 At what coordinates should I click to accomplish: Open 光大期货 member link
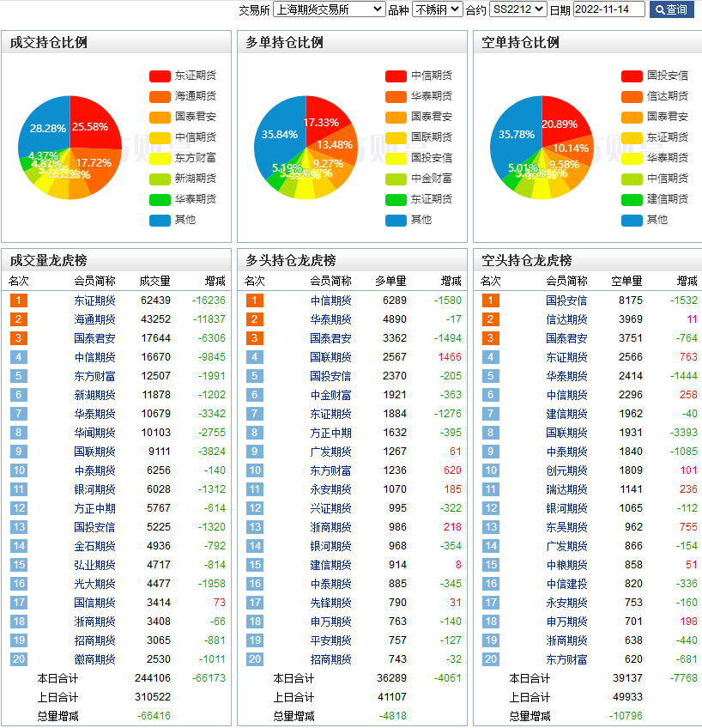point(94,584)
